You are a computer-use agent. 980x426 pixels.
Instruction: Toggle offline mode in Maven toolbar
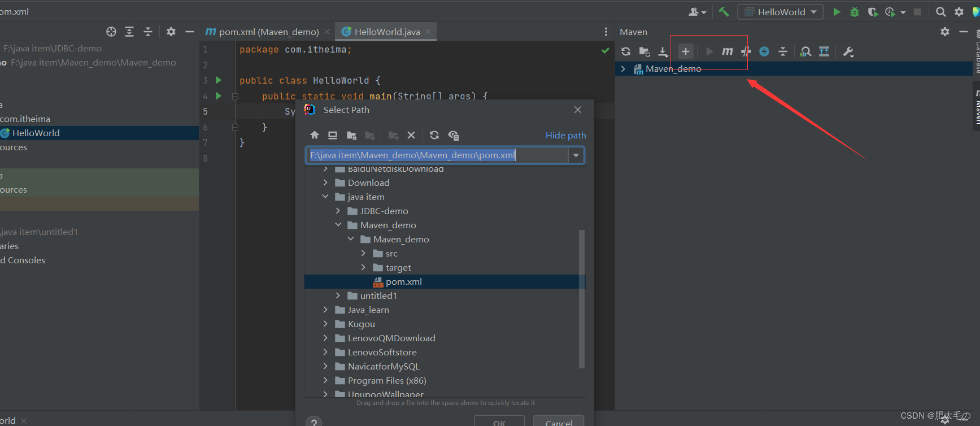click(x=746, y=51)
